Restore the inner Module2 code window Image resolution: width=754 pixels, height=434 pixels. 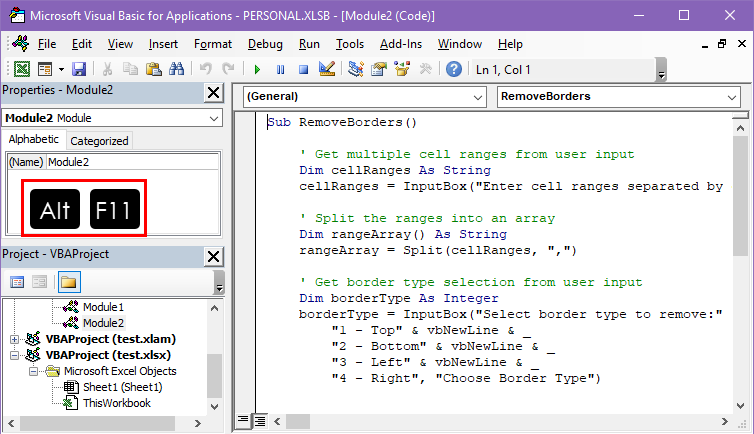tap(722, 44)
